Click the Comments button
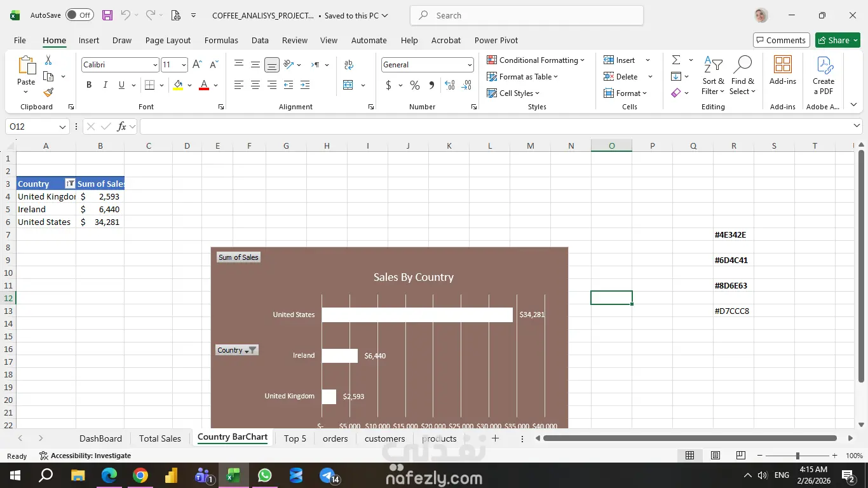 (x=781, y=40)
